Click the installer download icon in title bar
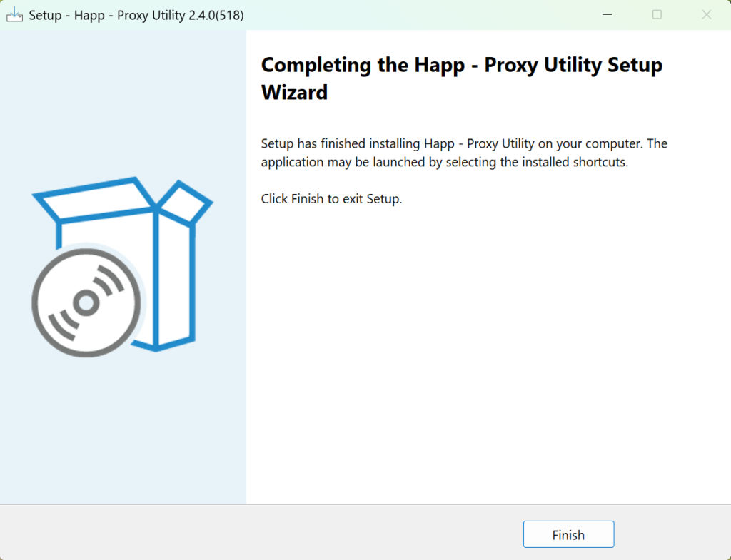 (x=14, y=14)
